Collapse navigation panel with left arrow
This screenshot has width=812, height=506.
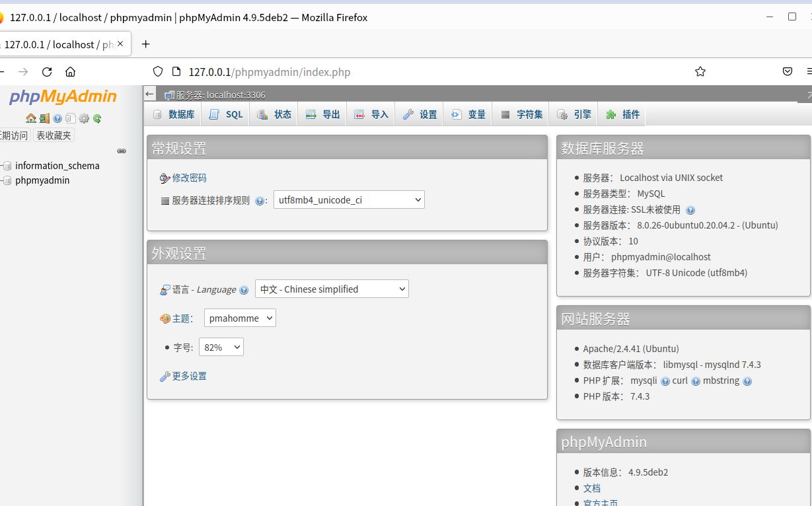150,94
